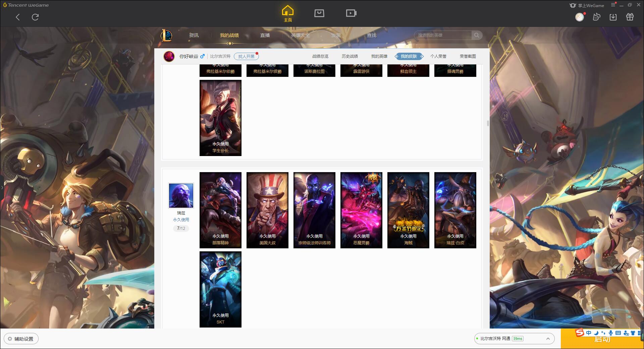Open the 美国大叔 skin card

pyautogui.click(x=267, y=210)
